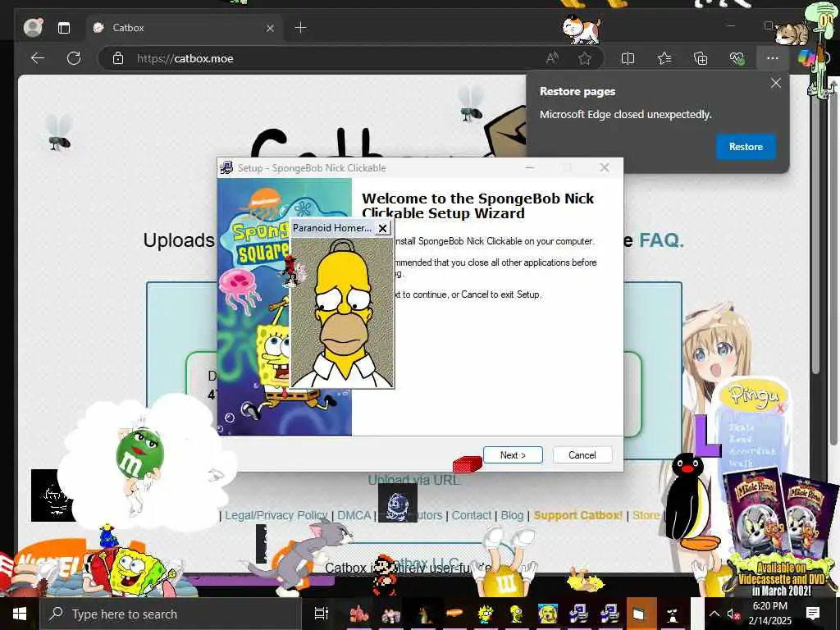Open the Collections icon

701,58
